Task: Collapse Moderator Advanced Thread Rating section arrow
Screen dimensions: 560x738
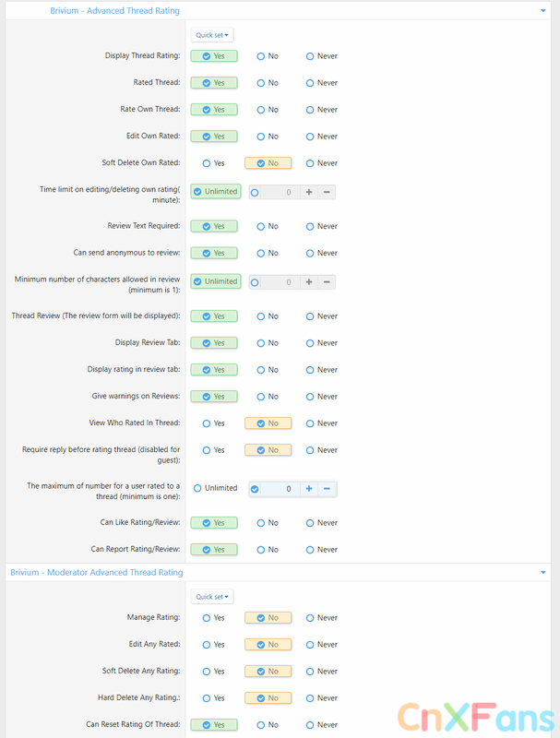Action: (544, 572)
